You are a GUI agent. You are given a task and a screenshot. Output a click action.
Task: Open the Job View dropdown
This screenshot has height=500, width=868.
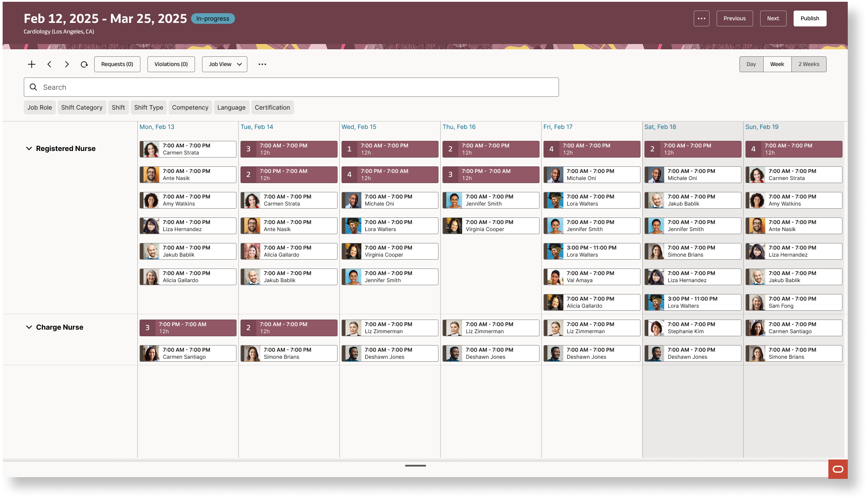[x=224, y=64]
